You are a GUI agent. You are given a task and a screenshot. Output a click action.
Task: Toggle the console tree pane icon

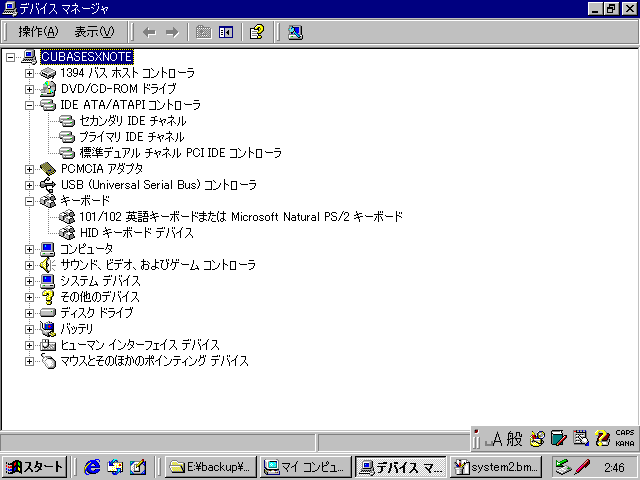click(x=226, y=32)
